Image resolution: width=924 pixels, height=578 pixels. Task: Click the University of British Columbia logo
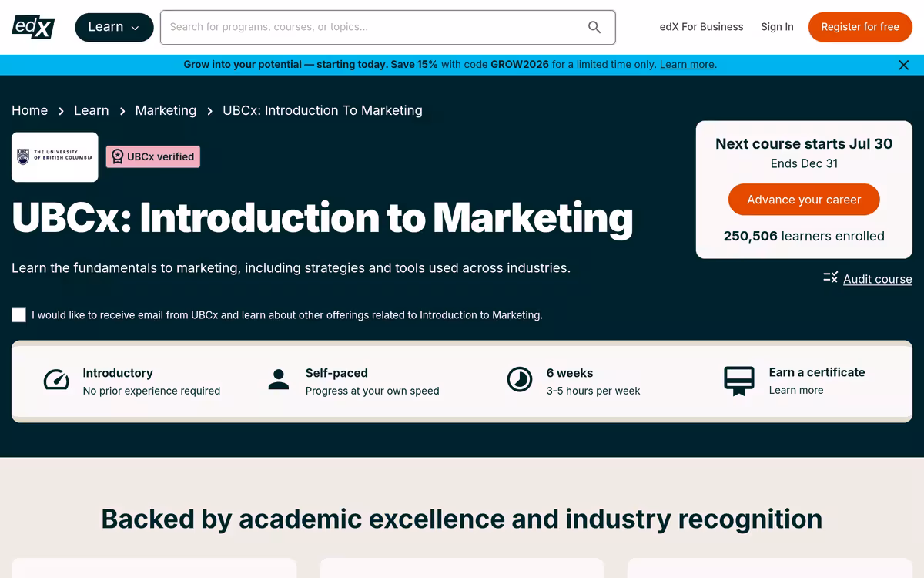pos(55,157)
